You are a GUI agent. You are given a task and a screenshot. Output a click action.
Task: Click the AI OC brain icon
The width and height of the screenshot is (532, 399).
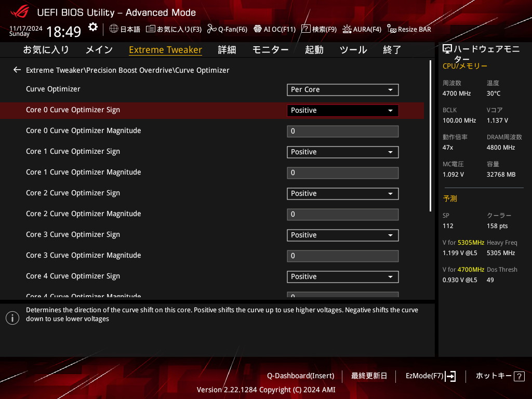coord(258,29)
